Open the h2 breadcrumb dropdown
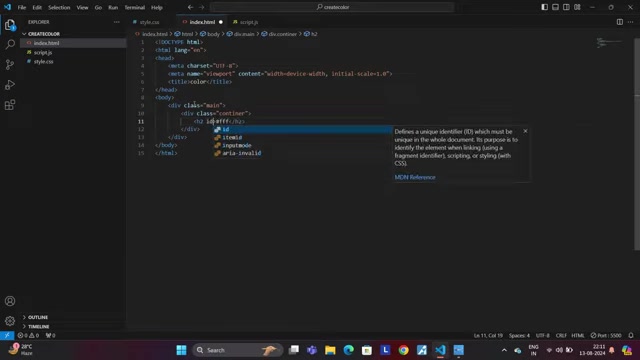 [311, 34]
